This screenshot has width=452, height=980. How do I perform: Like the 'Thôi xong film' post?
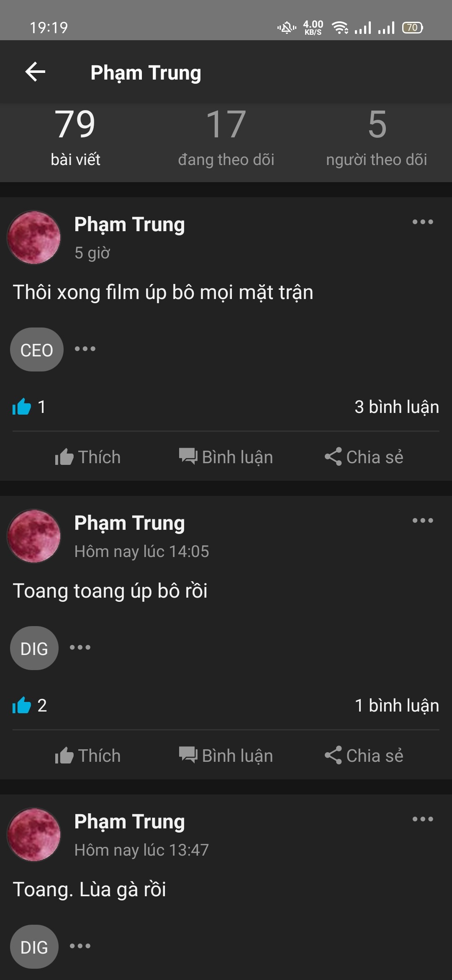(x=88, y=457)
